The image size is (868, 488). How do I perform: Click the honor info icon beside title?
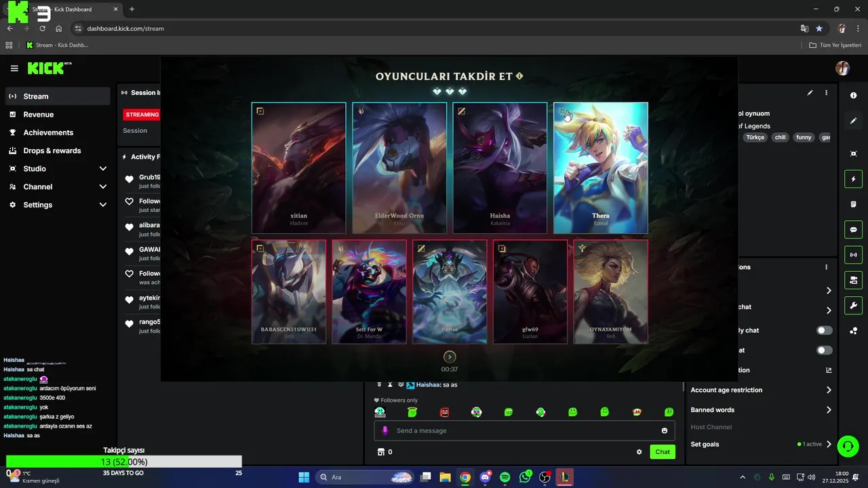coord(519,77)
